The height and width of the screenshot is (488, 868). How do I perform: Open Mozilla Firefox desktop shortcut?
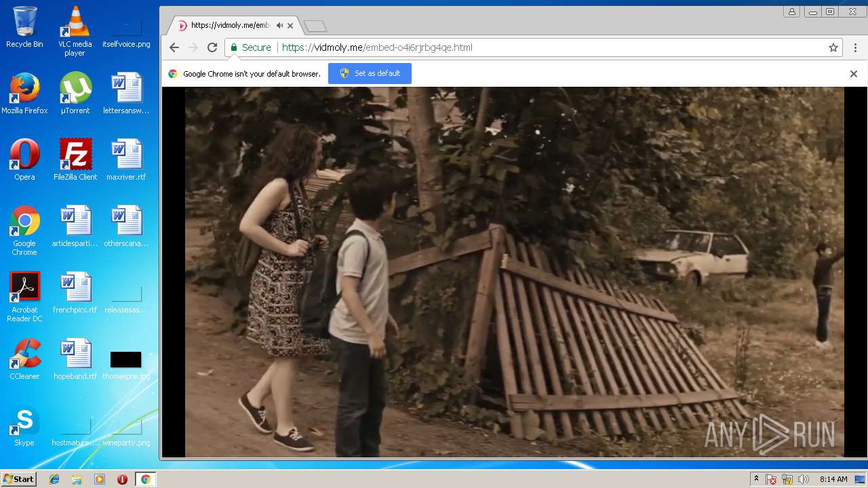(24, 94)
